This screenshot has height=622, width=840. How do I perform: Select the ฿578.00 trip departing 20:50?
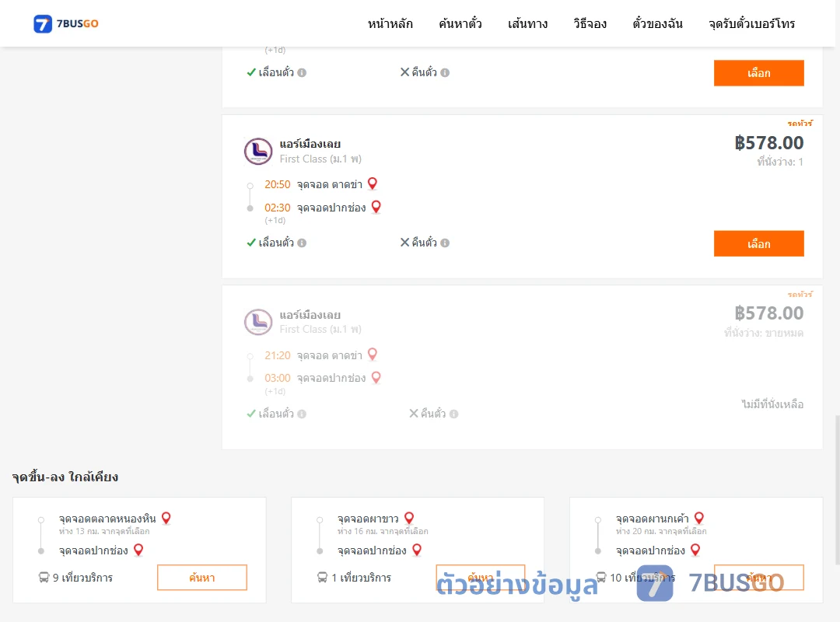[758, 244]
